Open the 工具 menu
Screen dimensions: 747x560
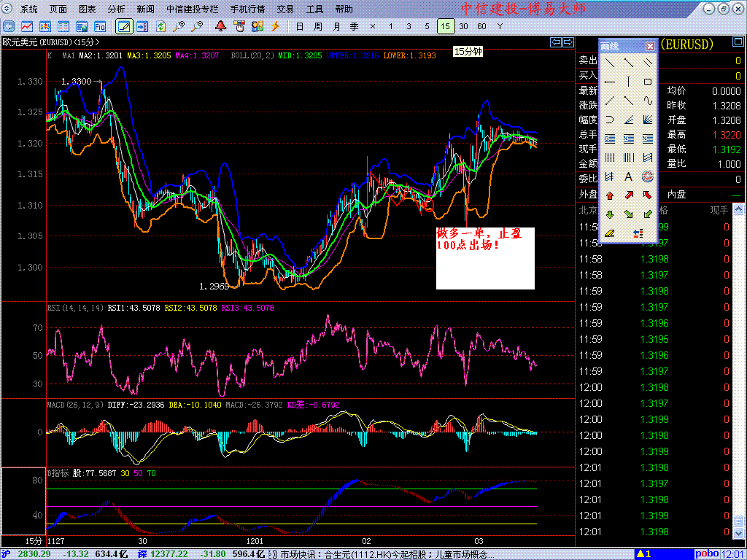pyautogui.click(x=314, y=9)
